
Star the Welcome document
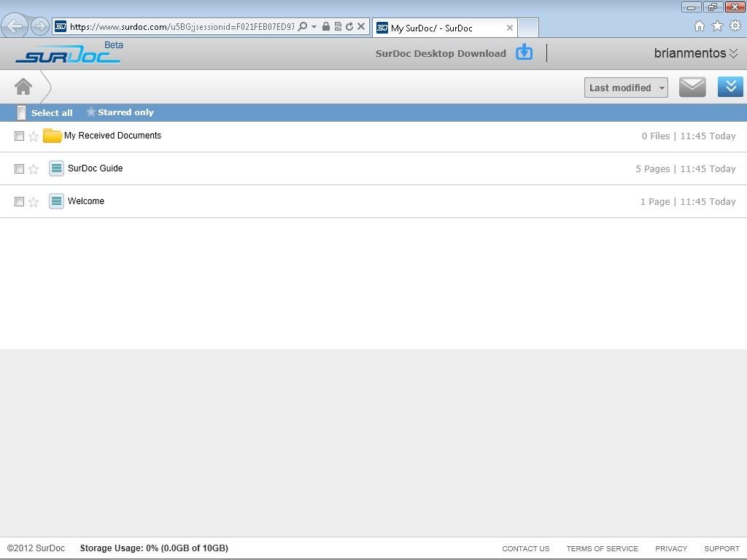pyautogui.click(x=34, y=202)
